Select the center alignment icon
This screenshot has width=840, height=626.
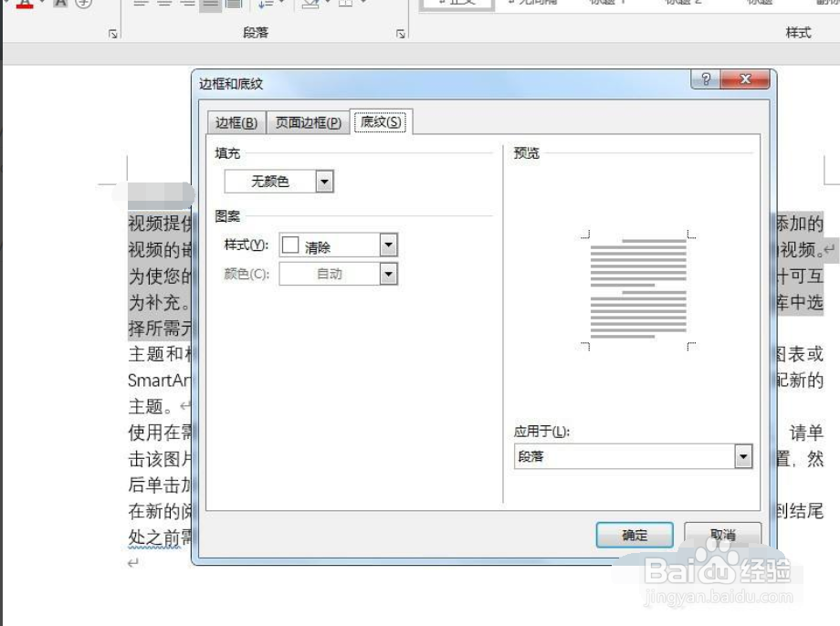[x=164, y=4]
